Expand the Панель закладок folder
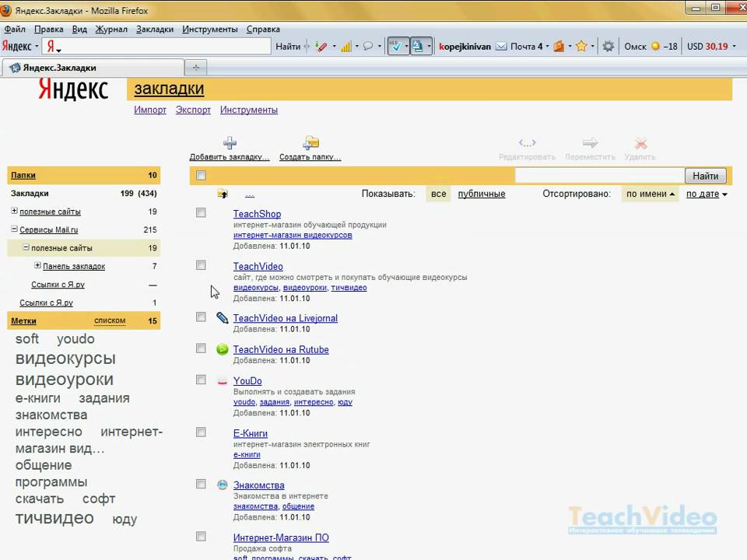Image resolution: width=747 pixels, height=560 pixels. (37, 265)
